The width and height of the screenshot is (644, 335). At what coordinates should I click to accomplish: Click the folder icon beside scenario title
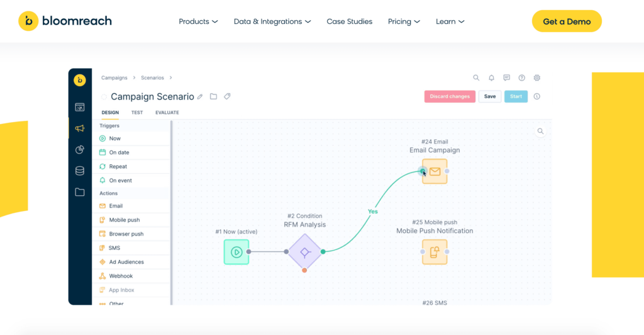point(214,96)
